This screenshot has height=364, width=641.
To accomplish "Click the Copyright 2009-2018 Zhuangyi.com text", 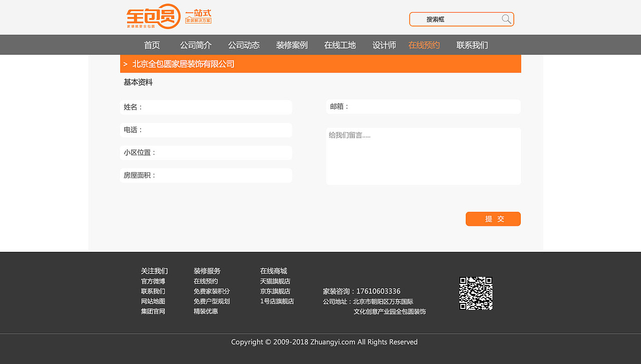I will [324, 342].
